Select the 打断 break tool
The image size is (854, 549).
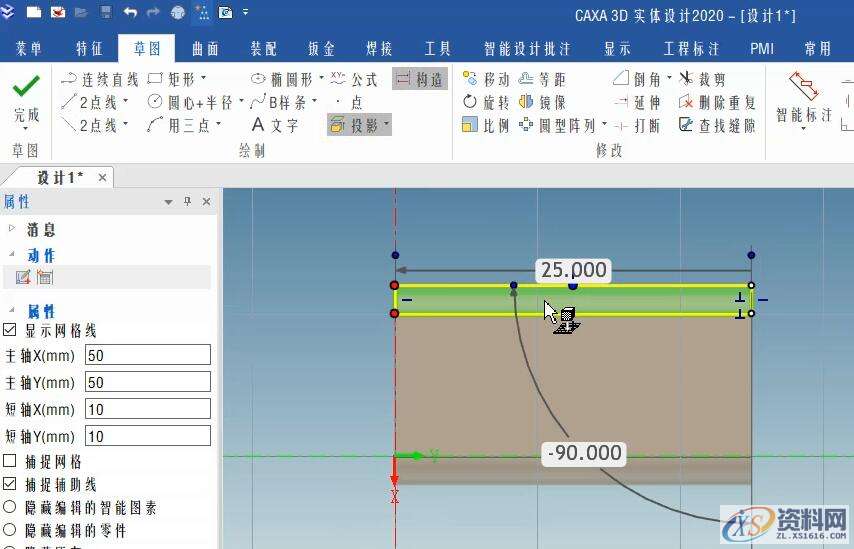(x=637, y=126)
